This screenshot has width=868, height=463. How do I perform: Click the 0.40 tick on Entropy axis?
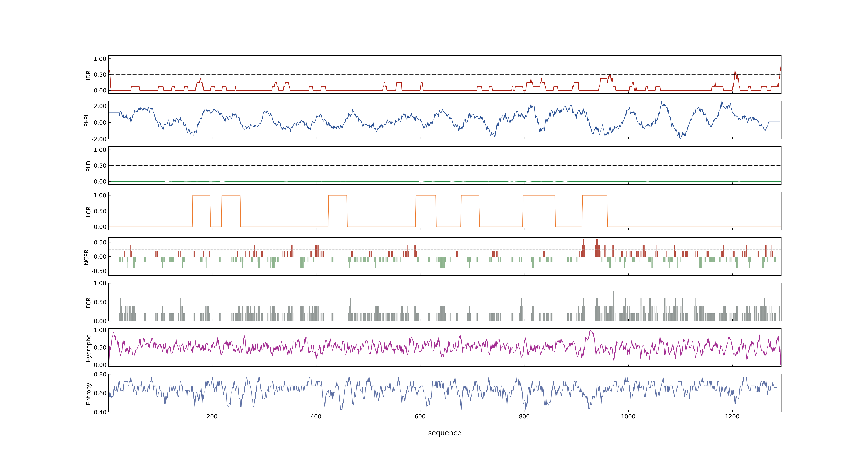pos(100,412)
